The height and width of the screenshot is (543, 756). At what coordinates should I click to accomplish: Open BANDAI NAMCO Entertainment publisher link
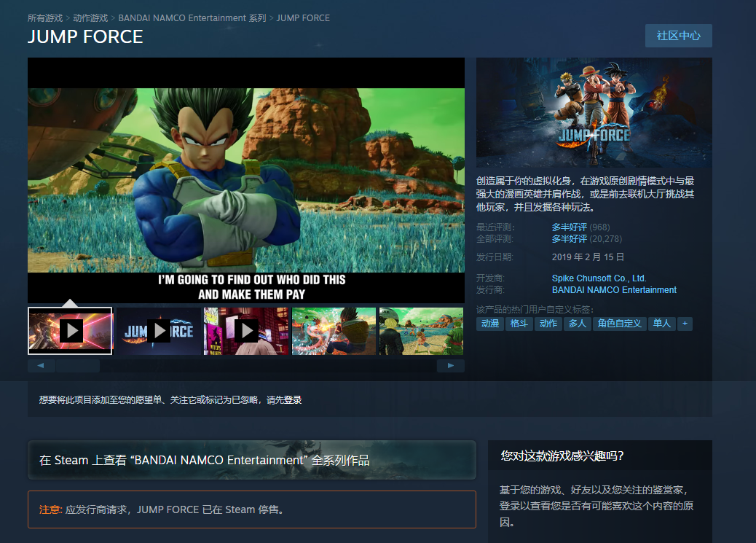click(x=614, y=290)
